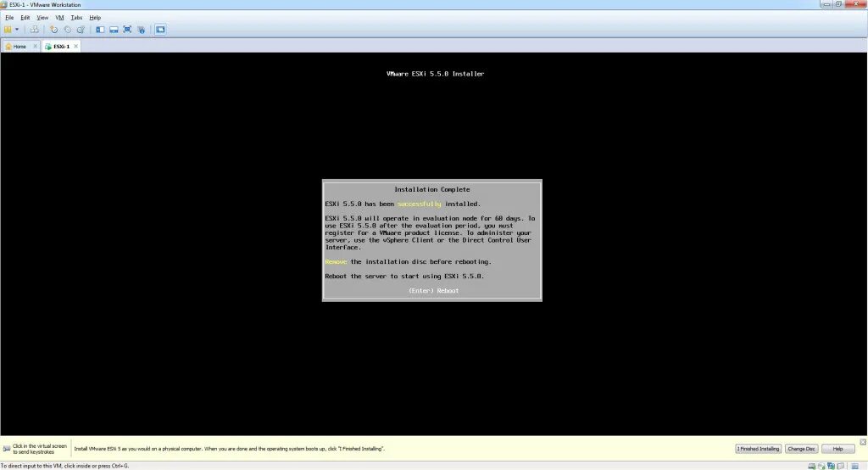The height and width of the screenshot is (470, 868).
Task: Open the Edit menu
Action: coord(25,17)
